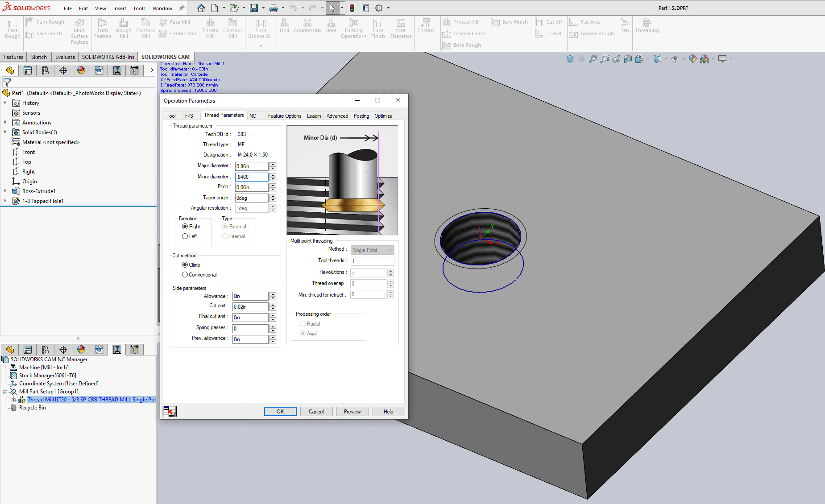
Task: Expand the Boss-Extrude1 feature node
Action: click(x=5, y=191)
